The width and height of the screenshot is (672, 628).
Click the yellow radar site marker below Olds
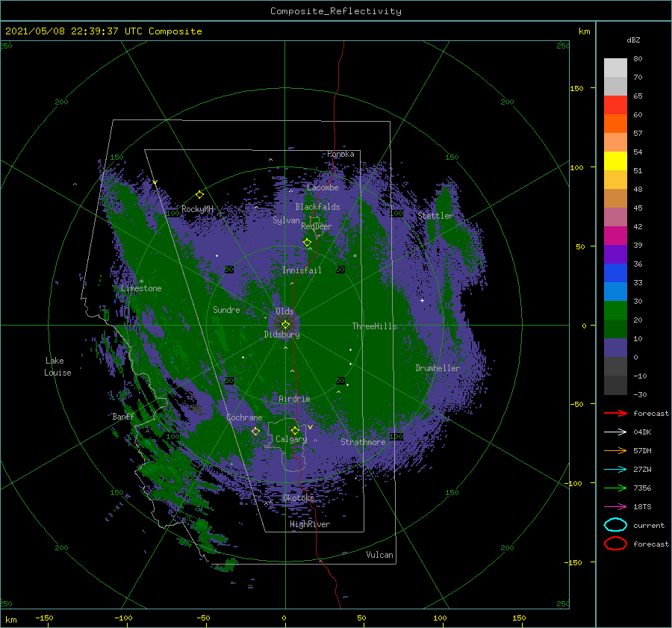(285, 325)
